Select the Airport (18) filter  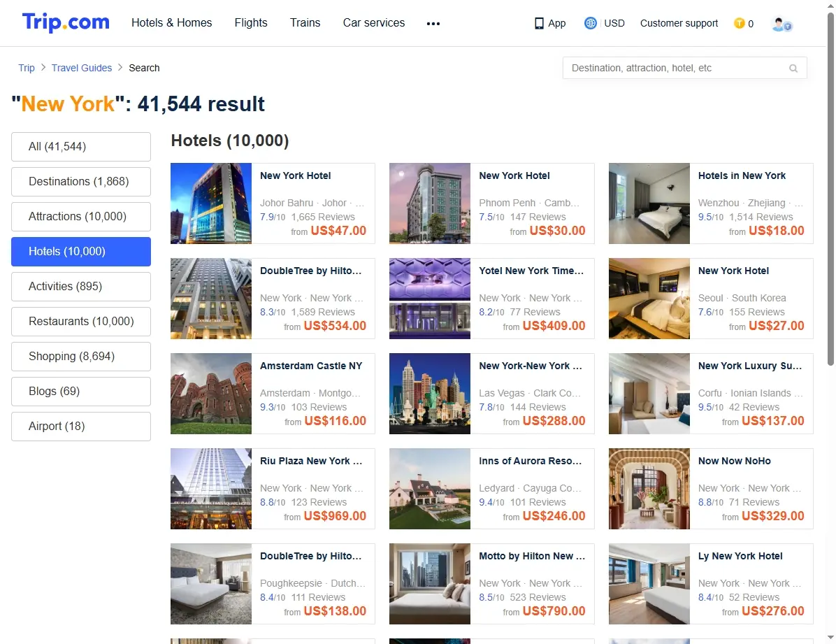81,427
